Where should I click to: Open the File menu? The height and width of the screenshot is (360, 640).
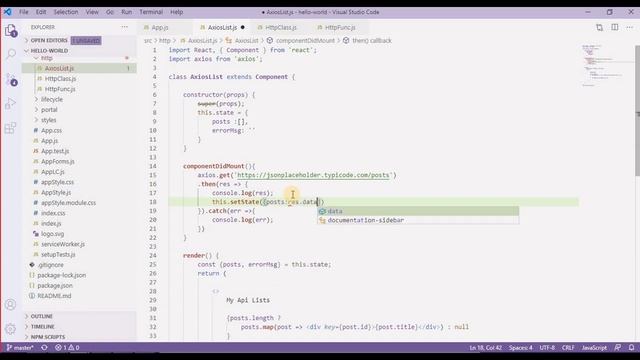click(24, 12)
